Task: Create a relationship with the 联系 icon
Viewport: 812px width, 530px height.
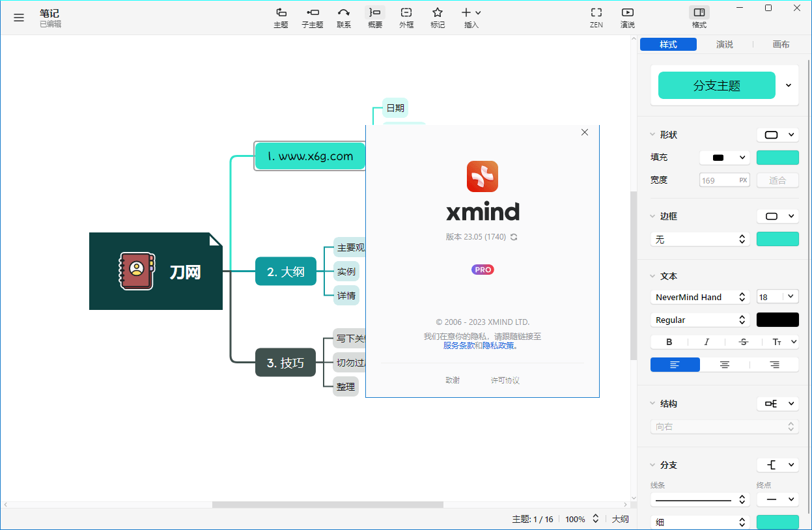Action: tap(344, 16)
